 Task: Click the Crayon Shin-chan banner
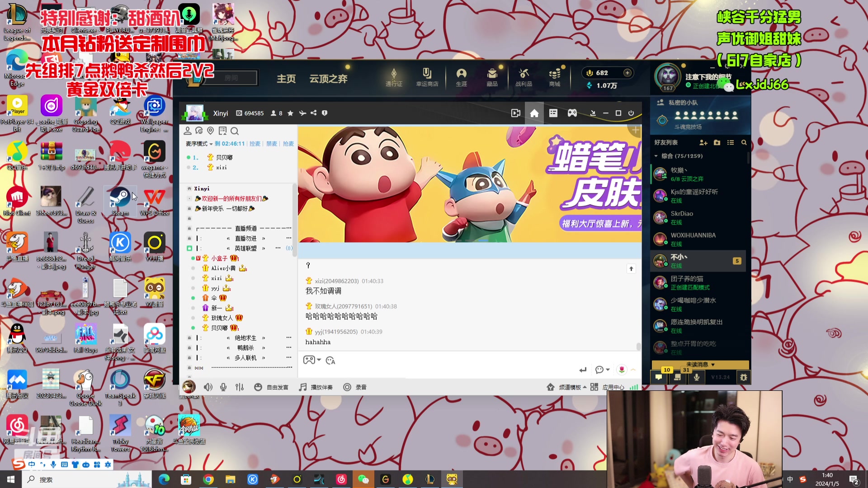pyautogui.click(x=469, y=184)
